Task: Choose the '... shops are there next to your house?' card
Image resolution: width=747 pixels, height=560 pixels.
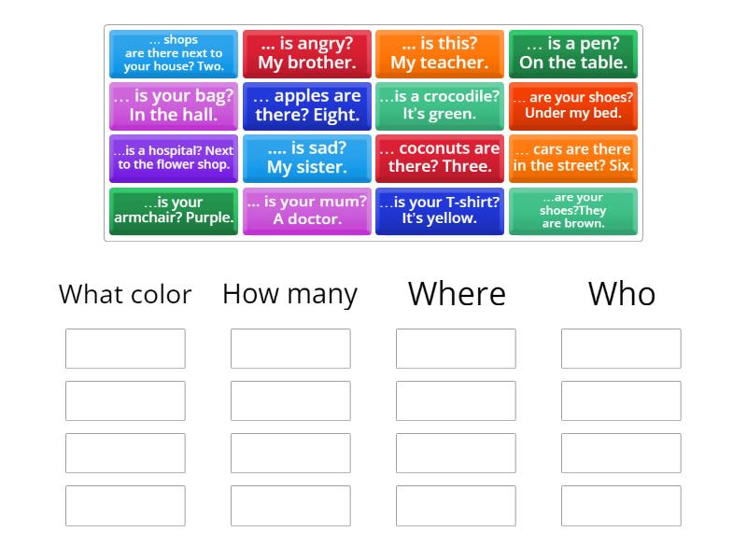Action: [173, 53]
